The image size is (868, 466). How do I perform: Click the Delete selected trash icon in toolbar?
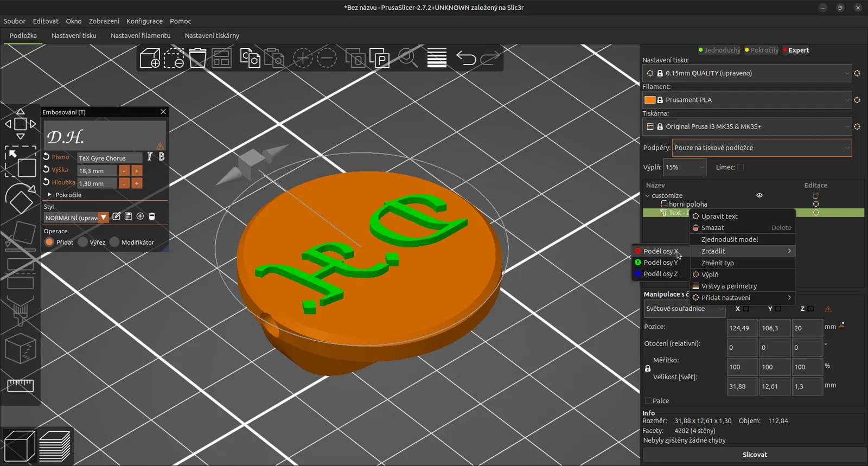click(197, 58)
